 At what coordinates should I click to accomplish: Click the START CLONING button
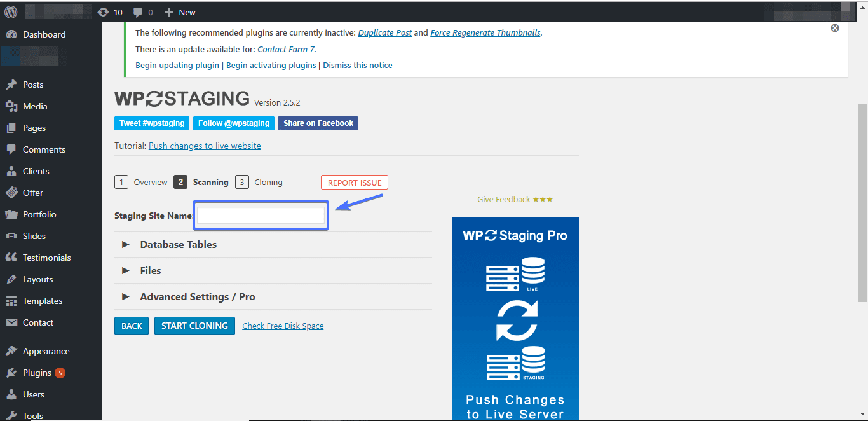(x=194, y=326)
